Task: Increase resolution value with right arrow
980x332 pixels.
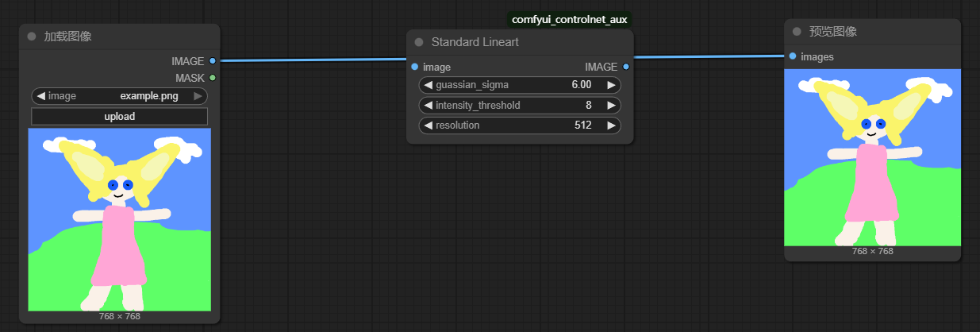Action: [611, 125]
